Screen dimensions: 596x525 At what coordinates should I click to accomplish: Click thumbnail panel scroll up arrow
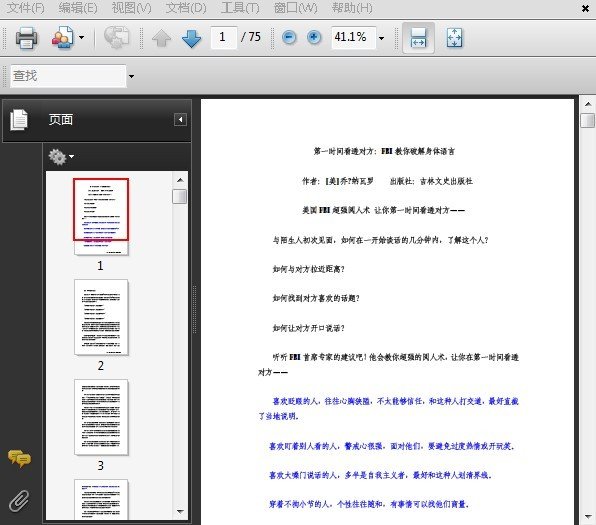[x=180, y=180]
